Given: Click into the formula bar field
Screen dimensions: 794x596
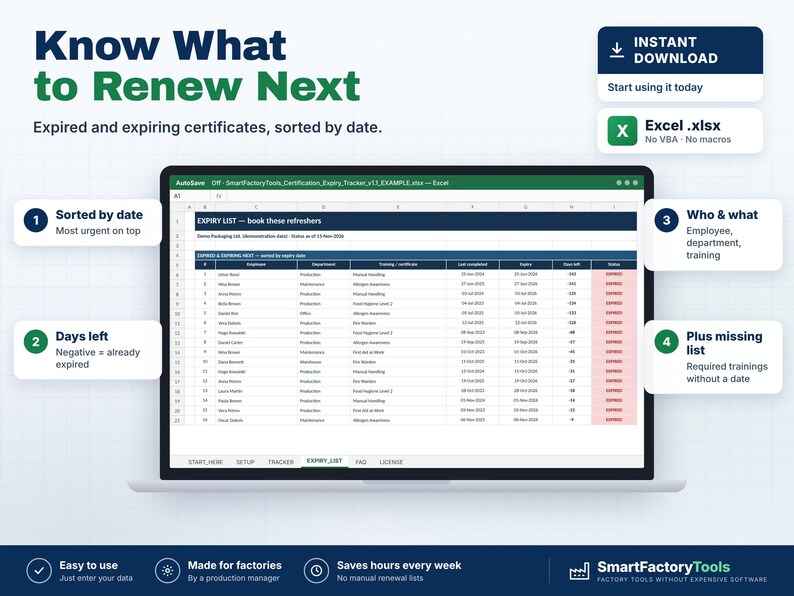Looking at the screenshot, I should [434, 196].
